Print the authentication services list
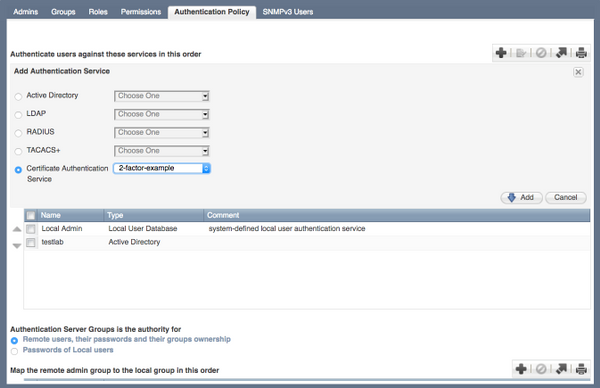 pos(581,53)
